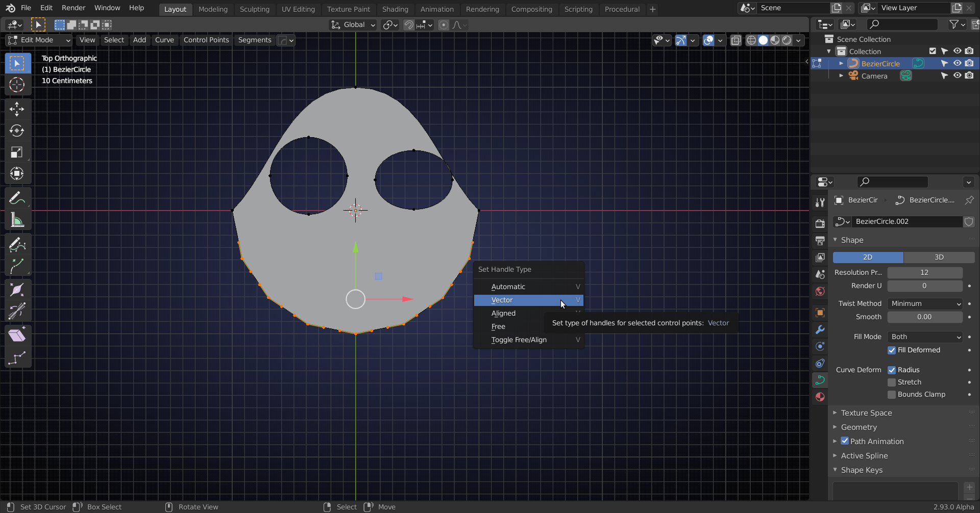Select the Measure tool
The height and width of the screenshot is (513, 980).
coord(17,220)
